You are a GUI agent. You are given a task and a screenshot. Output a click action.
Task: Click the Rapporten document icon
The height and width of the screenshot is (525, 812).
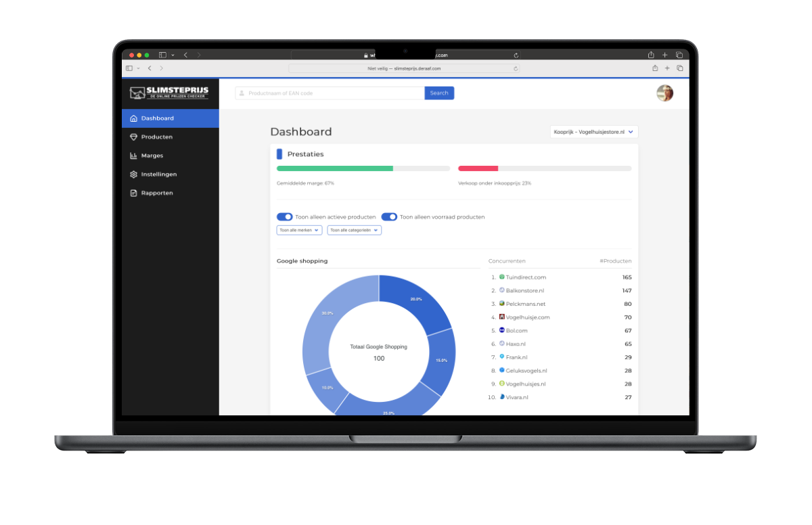click(x=133, y=193)
